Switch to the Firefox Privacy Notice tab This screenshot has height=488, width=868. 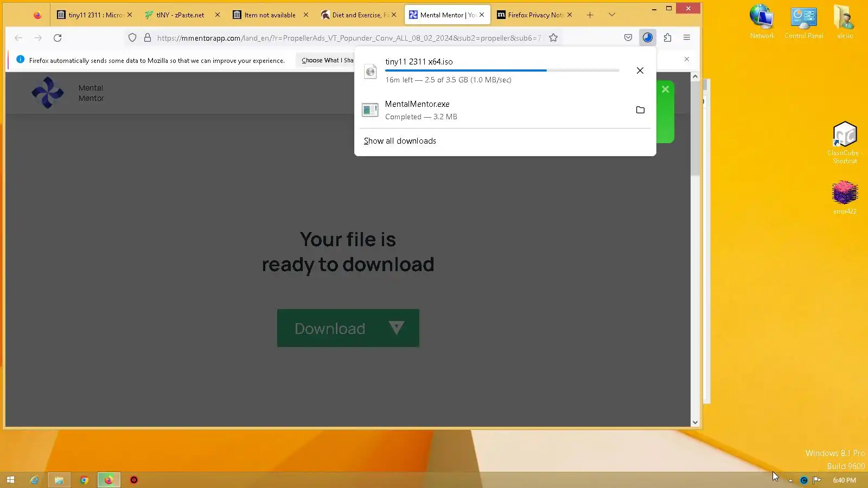(x=534, y=15)
